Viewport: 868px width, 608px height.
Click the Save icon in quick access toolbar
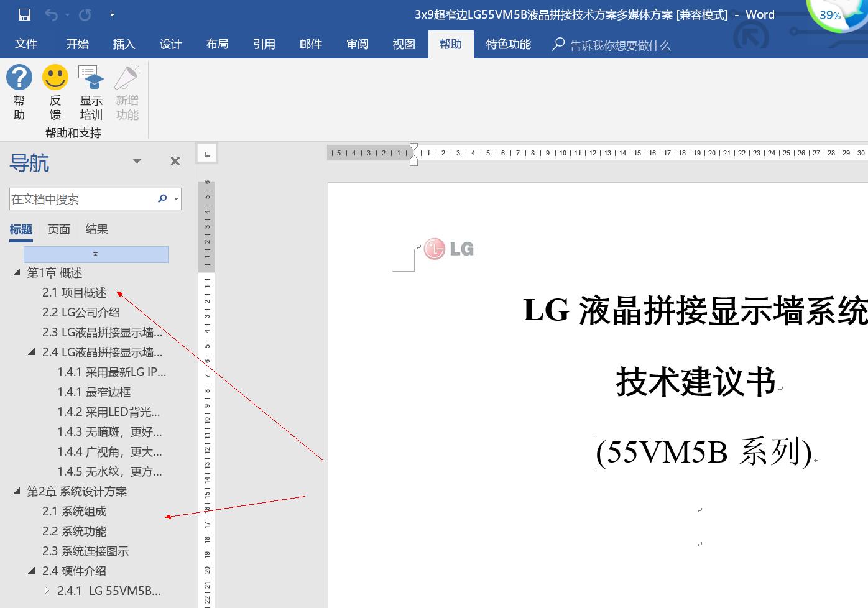[x=24, y=14]
